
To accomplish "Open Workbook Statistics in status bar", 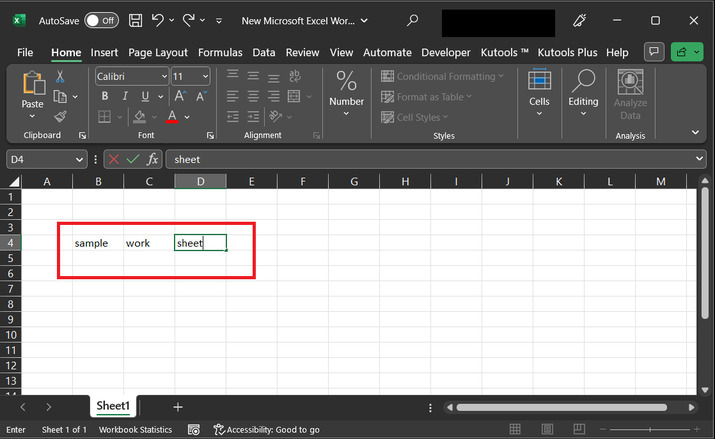I will point(135,429).
